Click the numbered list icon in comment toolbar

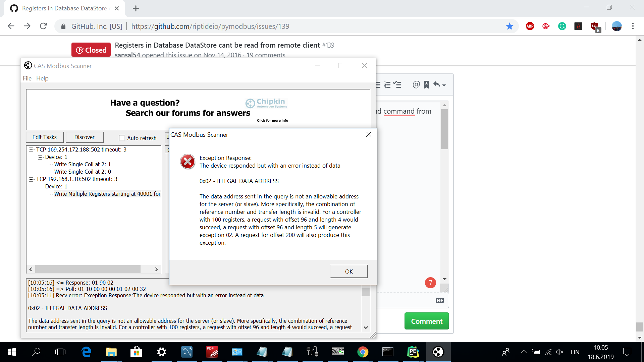[387, 84]
